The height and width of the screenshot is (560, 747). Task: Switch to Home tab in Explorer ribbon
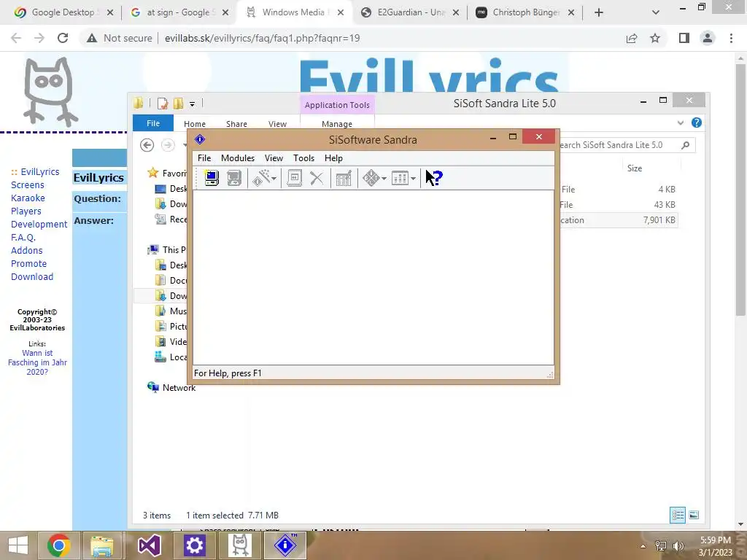point(195,124)
